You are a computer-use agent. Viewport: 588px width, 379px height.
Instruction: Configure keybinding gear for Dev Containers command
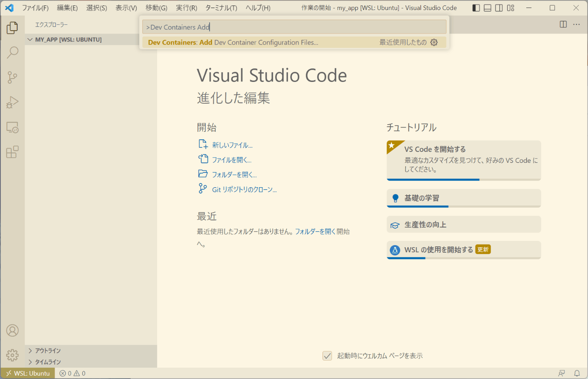[434, 42]
